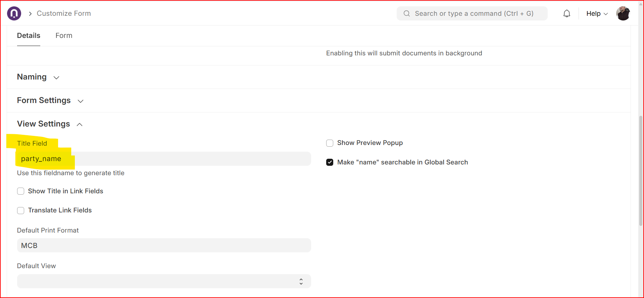Screen dimensions: 644x298
Task: Uncheck Make "name" searchable in Global Search
Action: [x=330, y=162]
